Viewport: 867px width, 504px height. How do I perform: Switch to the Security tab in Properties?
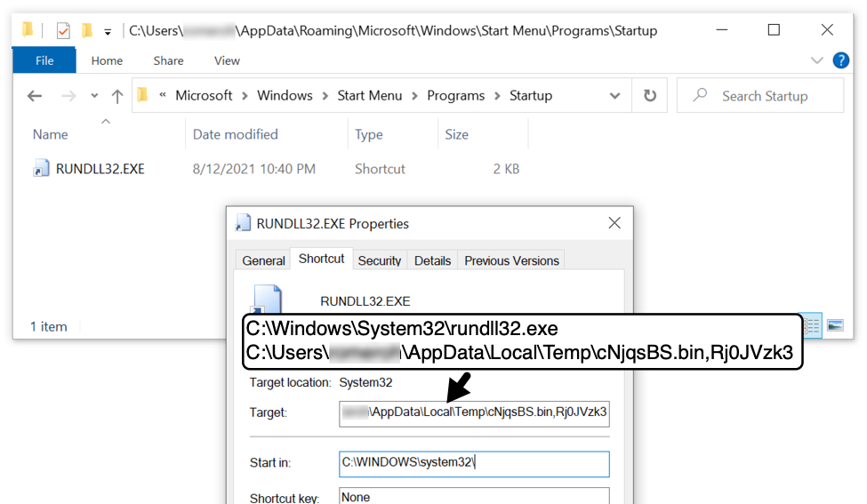click(380, 260)
